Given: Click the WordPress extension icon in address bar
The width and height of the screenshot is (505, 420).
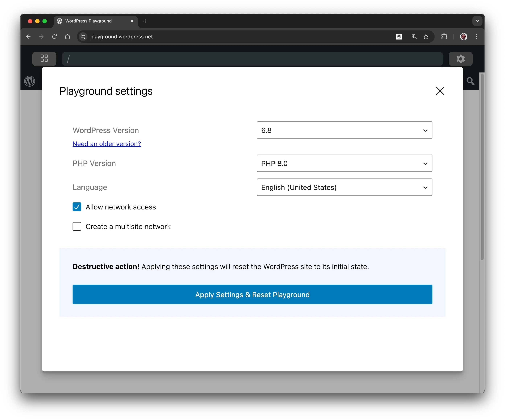Looking at the screenshot, I should 399,37.
